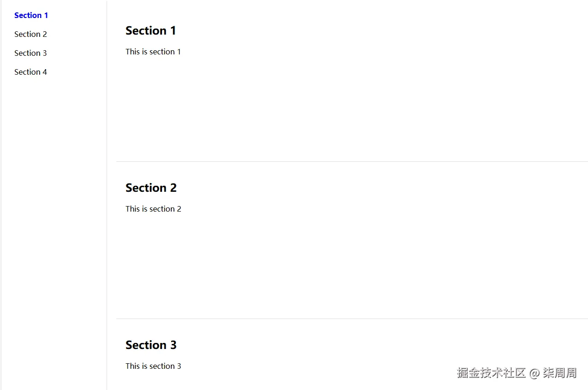Click the text "This is section 1"
Screen dimensions: 588x390
coord(153,52)
